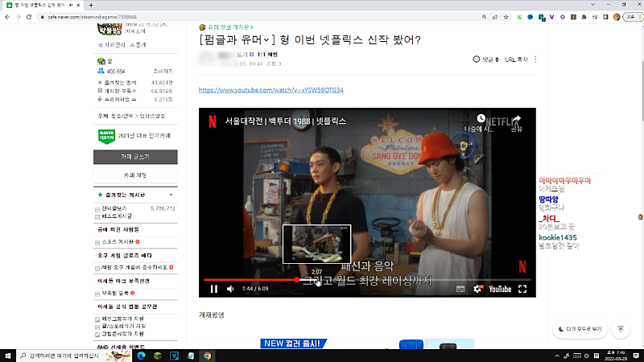The image size is (644, 362).
Task: Open the 통계 statistics link
Action: coord(138,45)
